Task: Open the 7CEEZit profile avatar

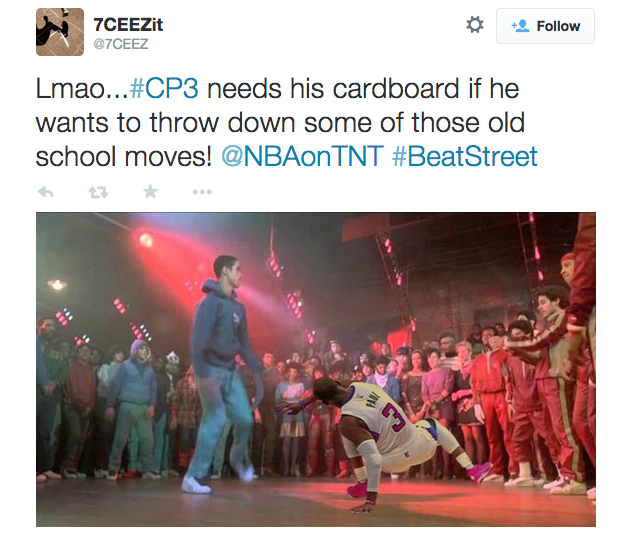Action: pyautogui.click(x=59, y=33)
